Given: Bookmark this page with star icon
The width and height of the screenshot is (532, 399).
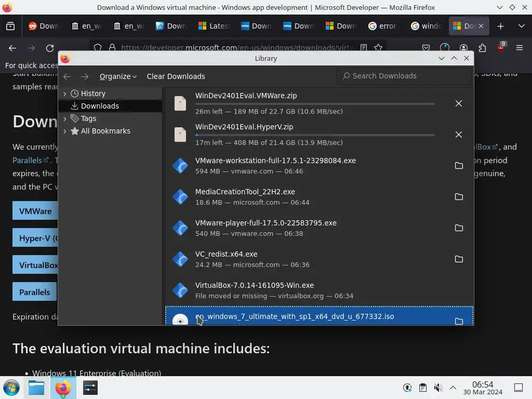Looking at the screenshot, I should pyautogui.click(x=378, y=48).
